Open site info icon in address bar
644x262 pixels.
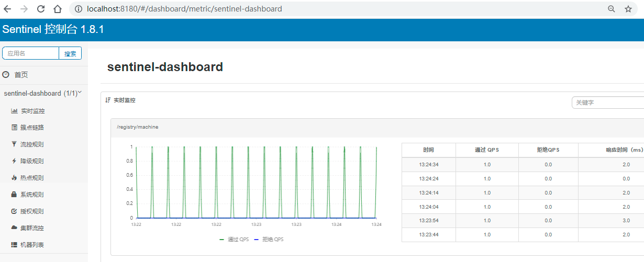pyautogui.click(x=78, y=9)
